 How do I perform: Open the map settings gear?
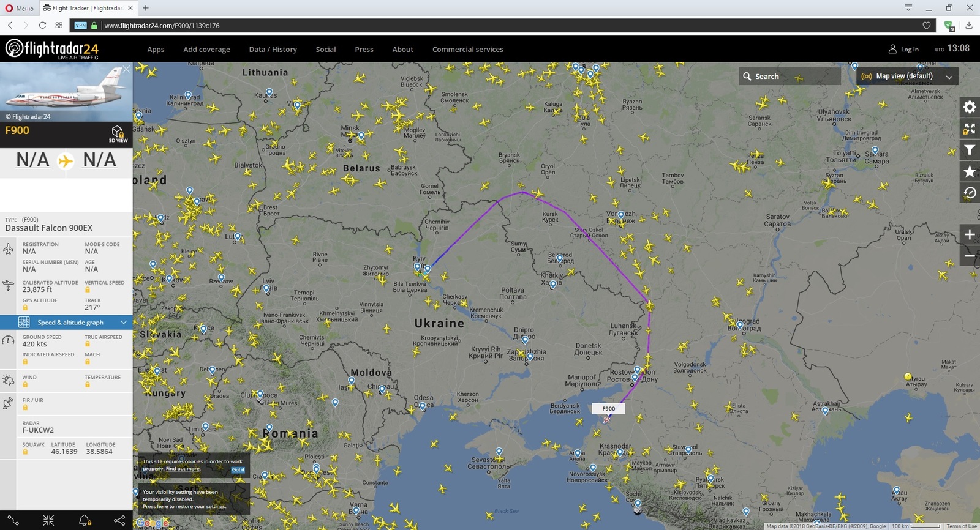(969, 108)
